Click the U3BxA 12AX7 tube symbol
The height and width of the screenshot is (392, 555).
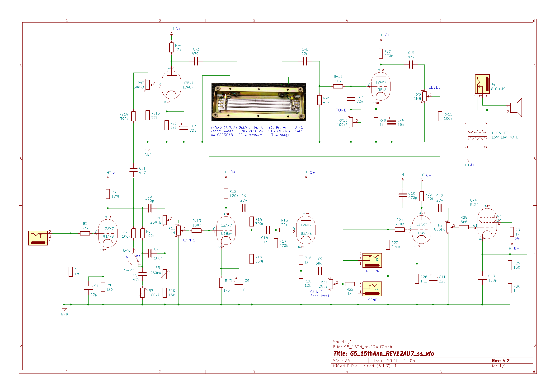tap(381, 86)
